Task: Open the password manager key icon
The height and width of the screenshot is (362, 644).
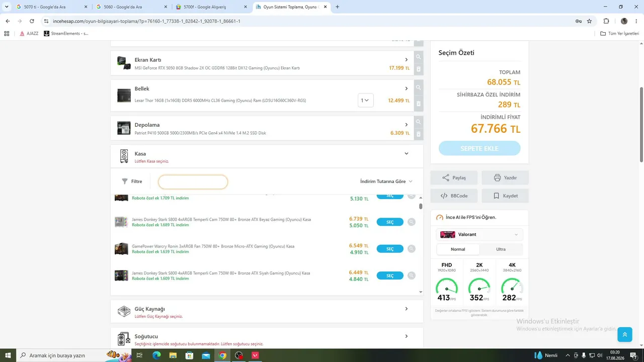Action: click(x=579, y=21)
